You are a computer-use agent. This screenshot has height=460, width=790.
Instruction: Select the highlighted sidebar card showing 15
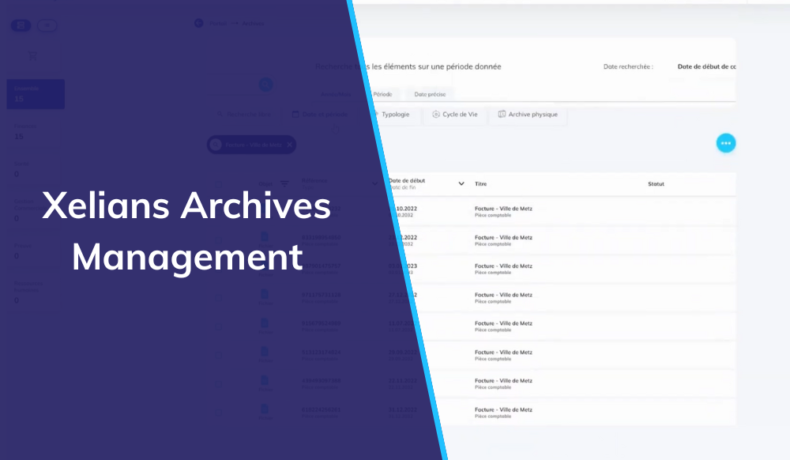tap(35, 94)
